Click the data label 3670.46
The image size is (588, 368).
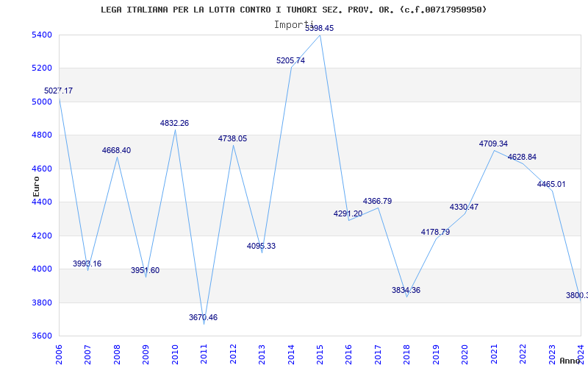[x=203, y=317]
